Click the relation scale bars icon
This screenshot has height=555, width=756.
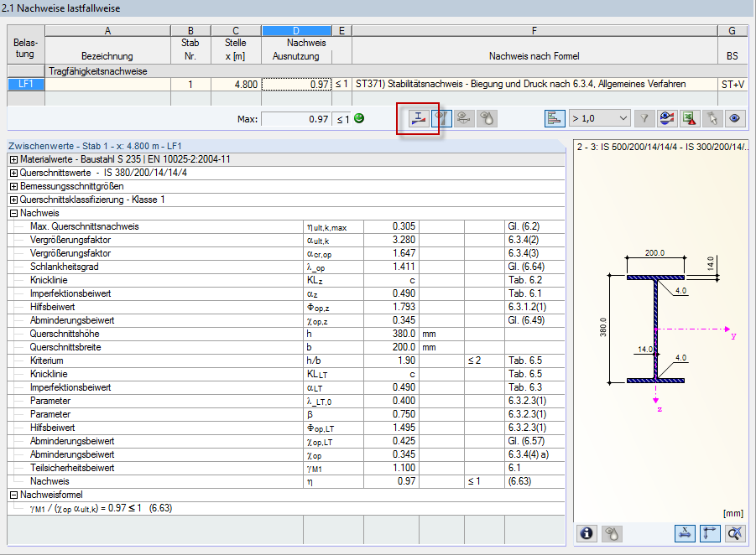555,119
